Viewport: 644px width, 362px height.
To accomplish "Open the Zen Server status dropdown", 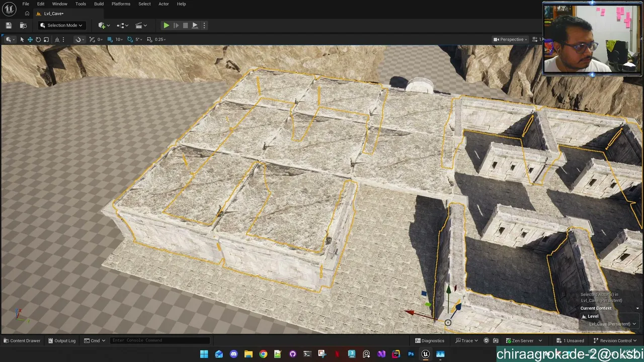I will (523, 341).
